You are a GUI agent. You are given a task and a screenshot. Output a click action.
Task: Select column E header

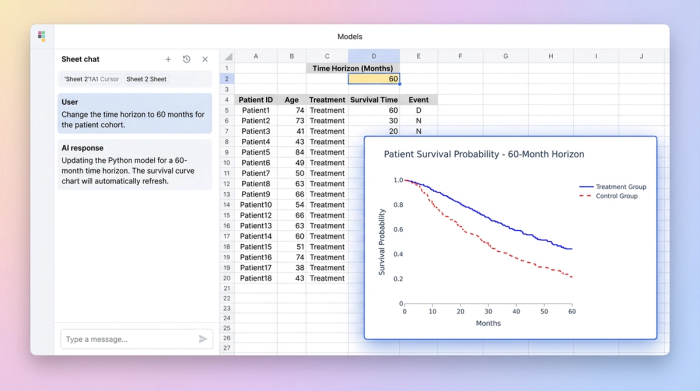[x=418, y=56]
